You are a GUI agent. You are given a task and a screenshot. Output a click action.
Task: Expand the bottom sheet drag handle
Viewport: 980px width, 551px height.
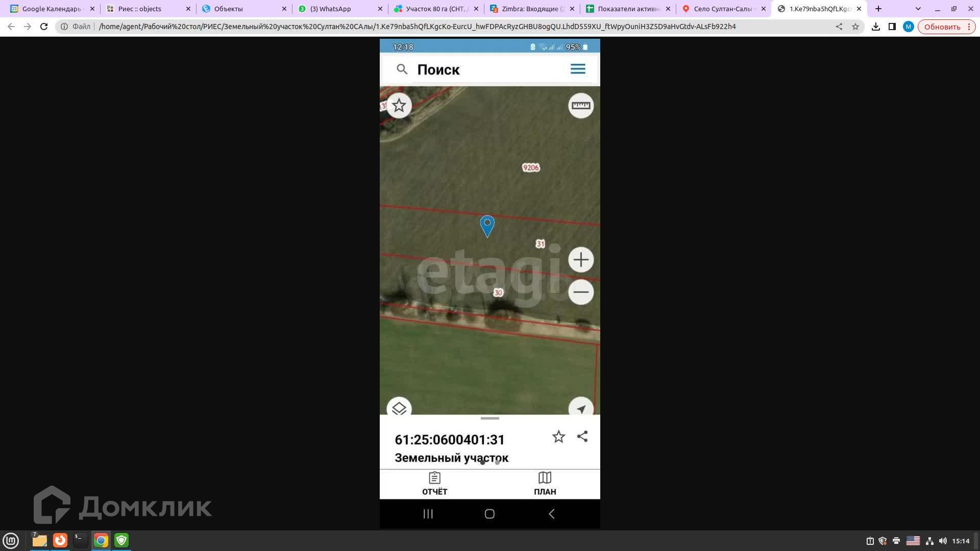489,418
